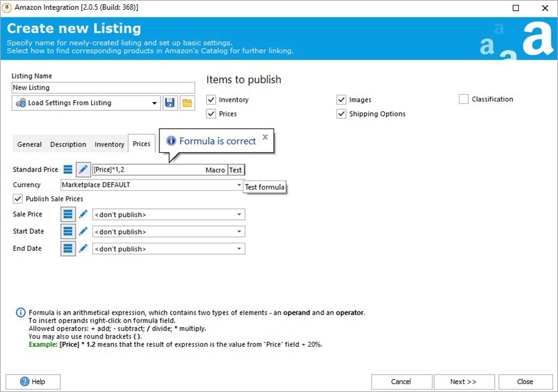This screenshot has height=392, width=558.
Task: Click the open folder icon beside save
Action: pos(187,103)
